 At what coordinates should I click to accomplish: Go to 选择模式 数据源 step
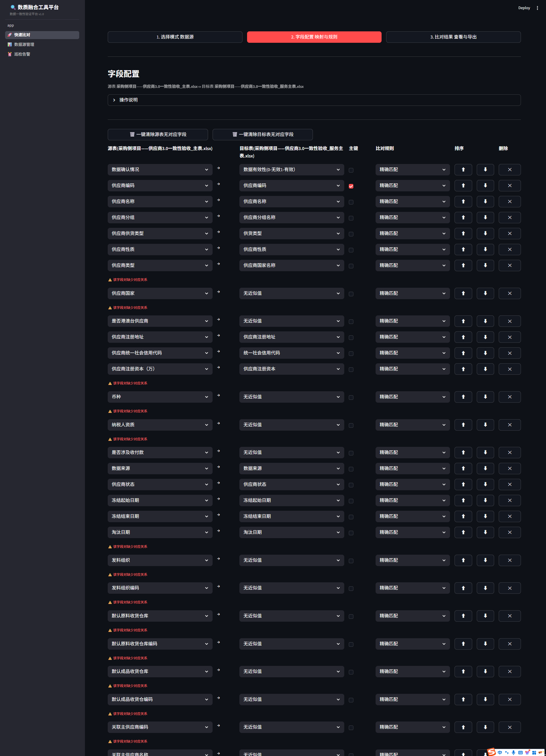click(x=175, y=37)
